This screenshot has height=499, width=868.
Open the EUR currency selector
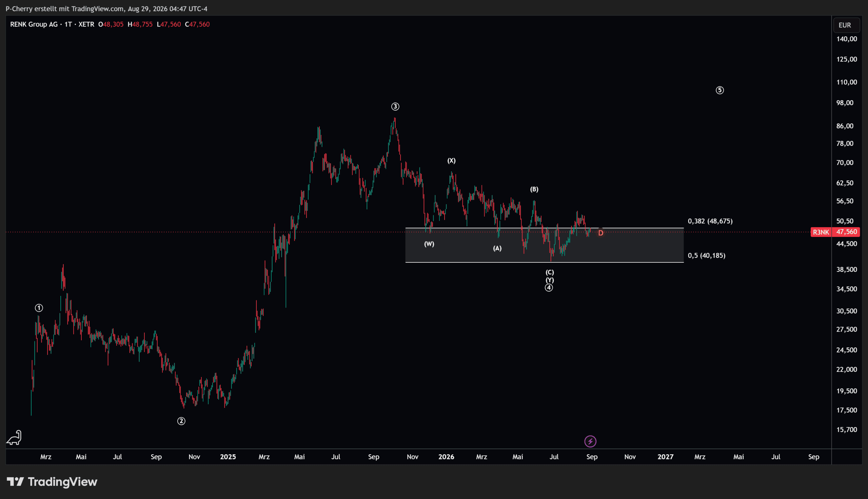846,25
